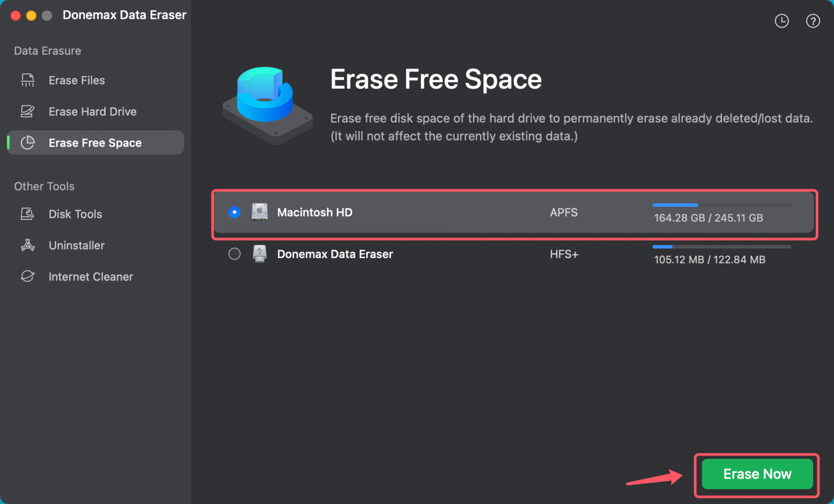Click the Other Tools section header
This screenshot has width=834, height=504.
[x=44, y=186]
